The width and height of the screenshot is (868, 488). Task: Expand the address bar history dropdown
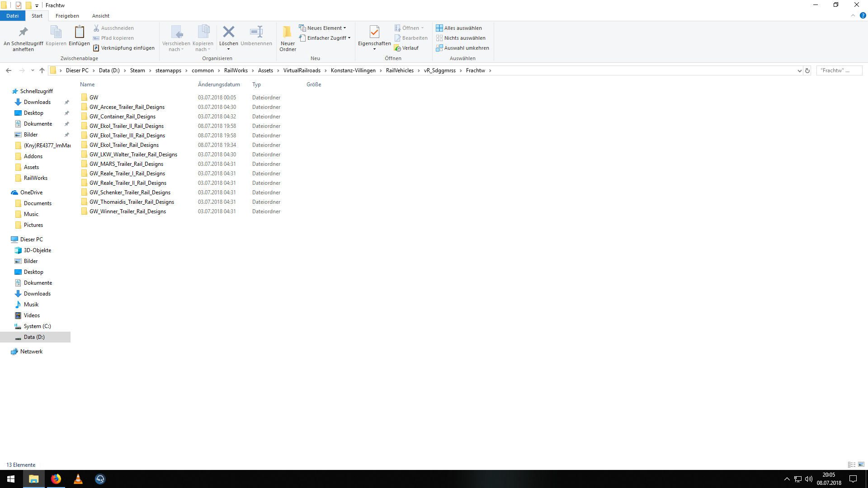tap(799, 70)
